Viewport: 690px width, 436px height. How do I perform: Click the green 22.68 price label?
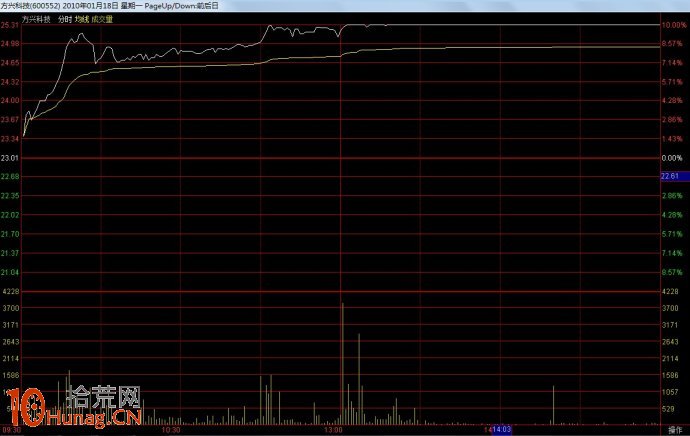pyautogui.click(x=10, y=176)
